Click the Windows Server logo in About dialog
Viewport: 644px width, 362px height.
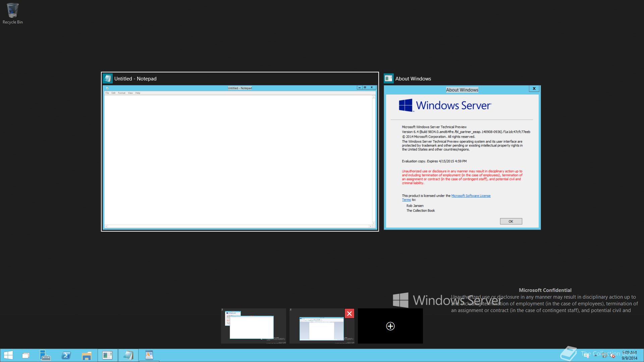click(x=445, y=105)
